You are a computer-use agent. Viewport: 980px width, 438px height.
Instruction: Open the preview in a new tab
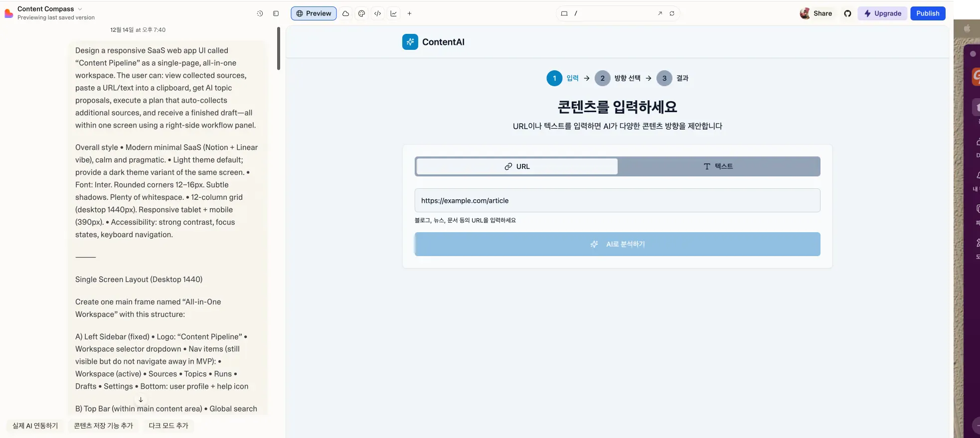tap(660, 13)
